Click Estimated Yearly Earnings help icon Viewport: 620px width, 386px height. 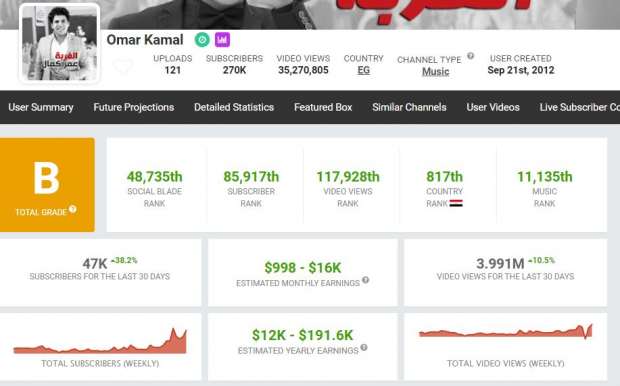(364, 347)
